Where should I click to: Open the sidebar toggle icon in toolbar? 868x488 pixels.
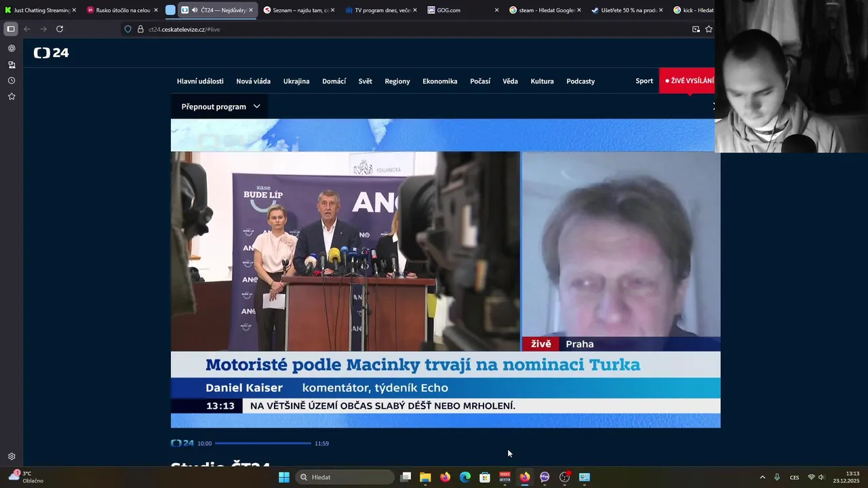tap(11, 29)
